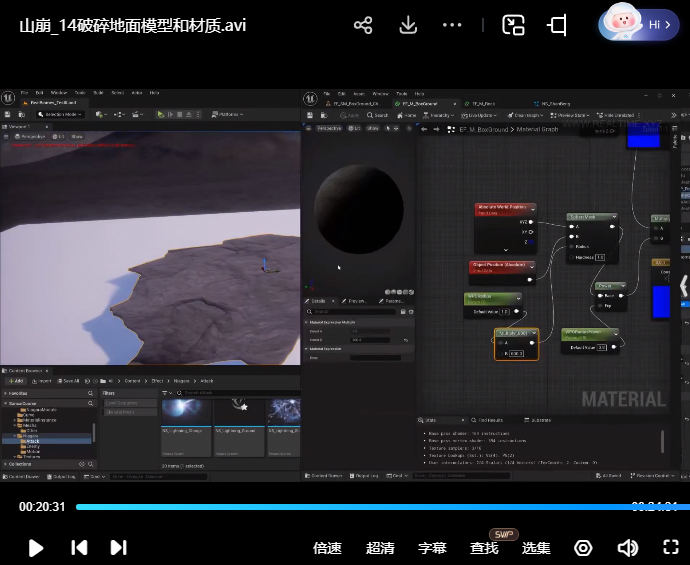This screenshot has height=565, width=690.
Task: Skip to the previous video
Action: point(79,547)
